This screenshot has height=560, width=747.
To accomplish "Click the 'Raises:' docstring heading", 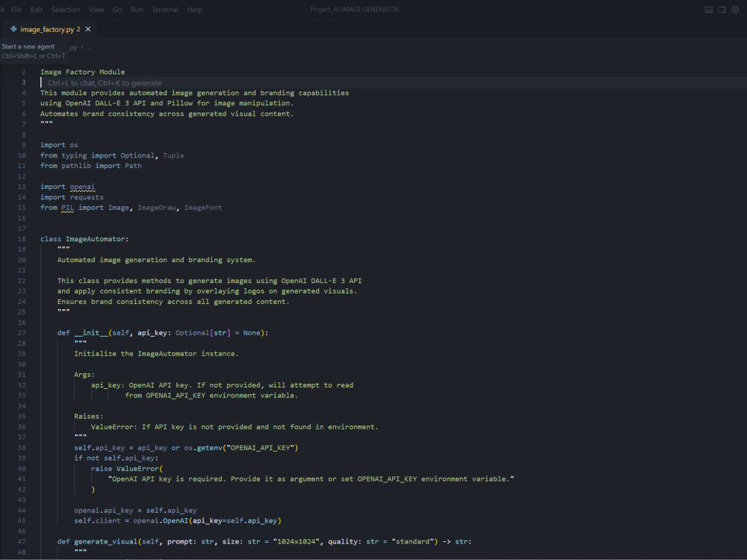I will [x=89, y=416].
